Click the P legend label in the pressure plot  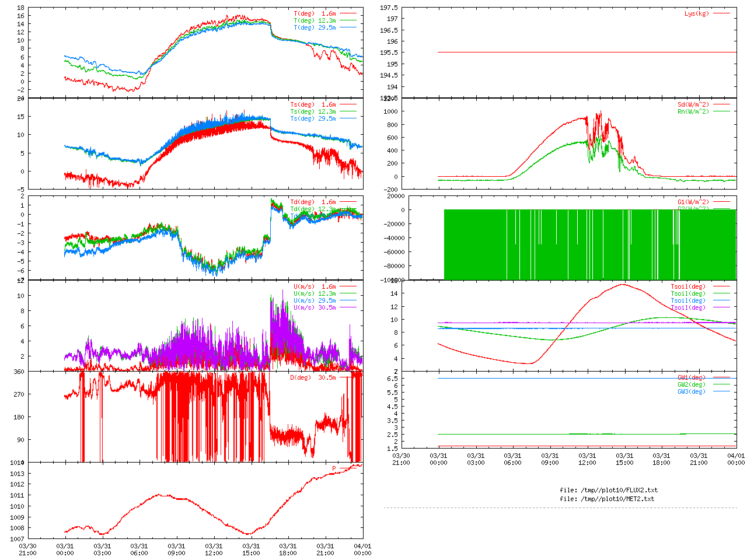(x=334, y=469)
